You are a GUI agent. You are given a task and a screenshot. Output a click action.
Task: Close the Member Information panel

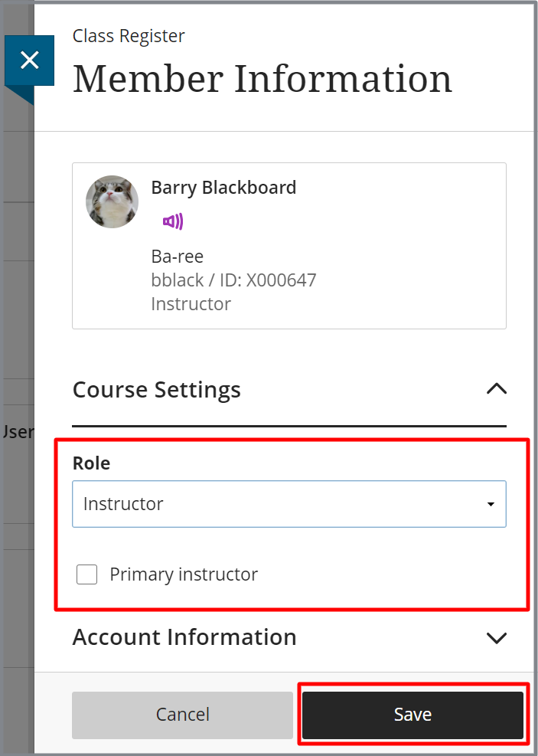click(x=29, y=61)
